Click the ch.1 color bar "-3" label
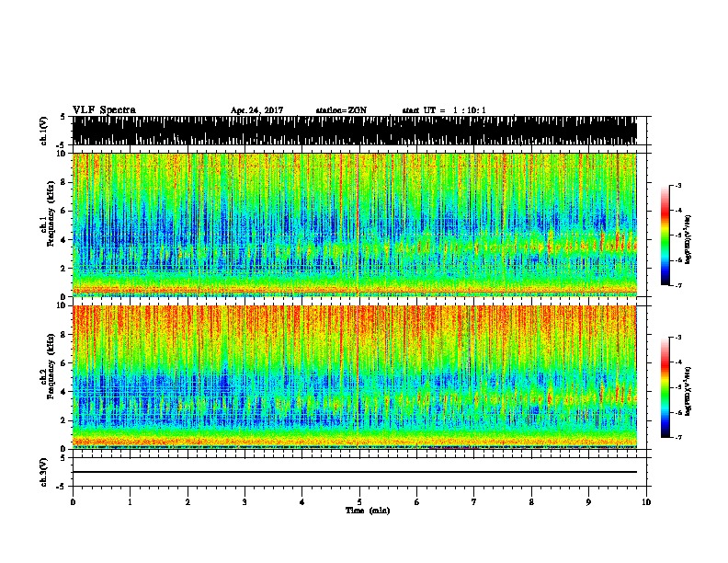Screen dimensions: 728x563 tap(678, 185)
